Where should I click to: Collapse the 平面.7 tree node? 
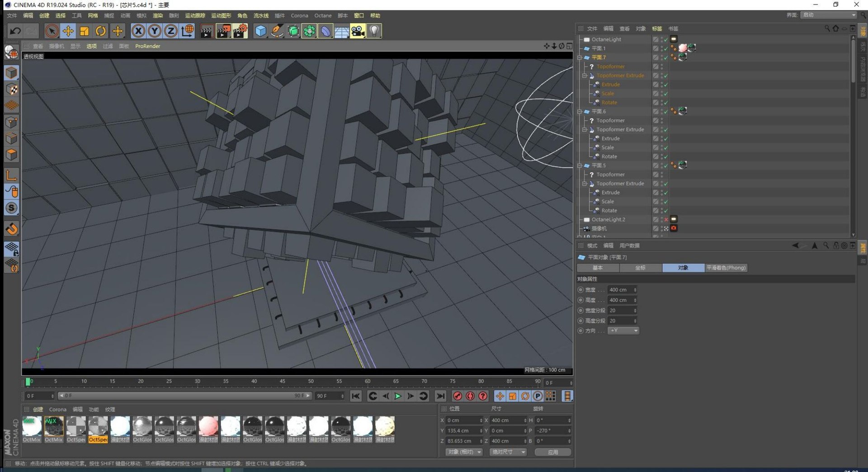point(580,57)
